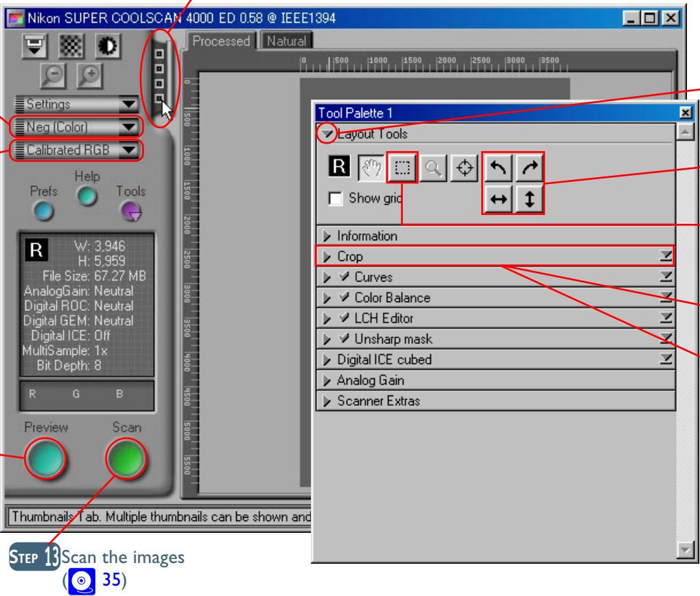This screenshot has width=700, height=596.
Task: Toggle LCH Editor enabled checkmark
Action: pos(344,317)
